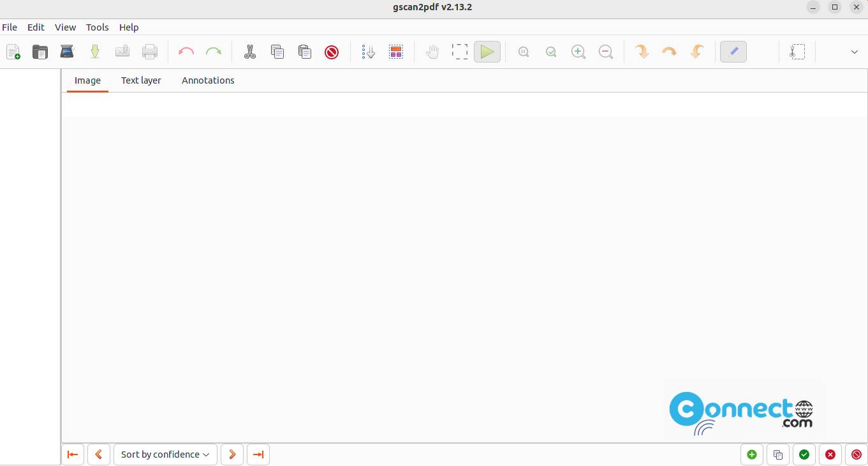Click the green Save arrow icon

tap(95, 52)
